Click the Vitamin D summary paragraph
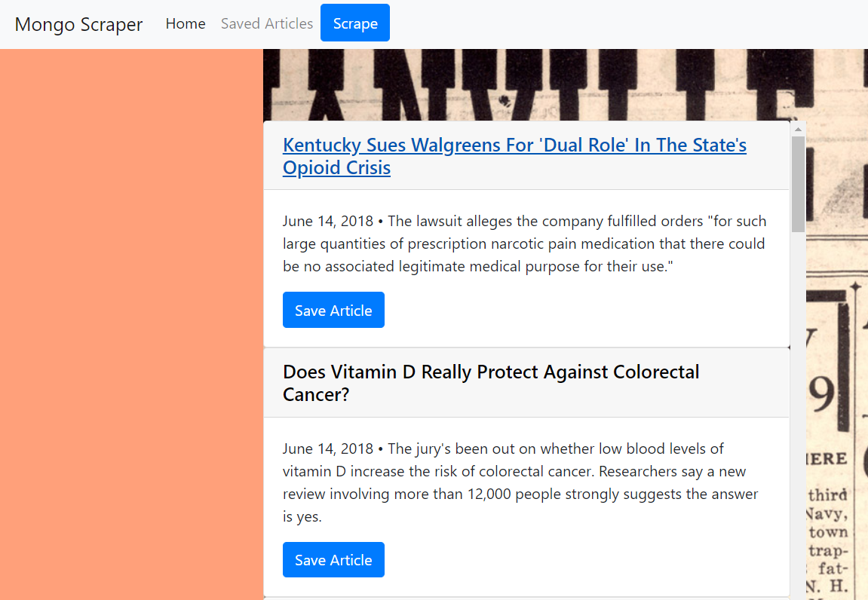868x600 pixels. coord(520,482)
